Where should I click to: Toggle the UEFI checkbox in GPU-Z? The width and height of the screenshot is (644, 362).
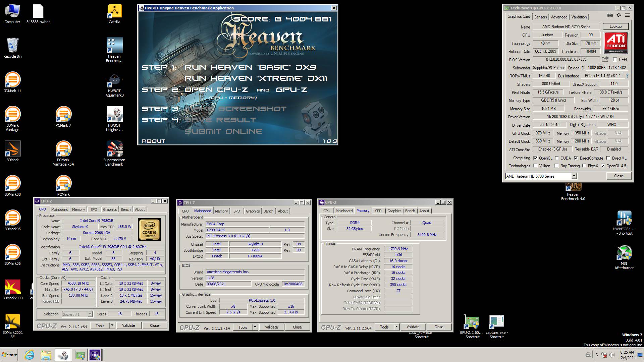[x=615, y=60]
